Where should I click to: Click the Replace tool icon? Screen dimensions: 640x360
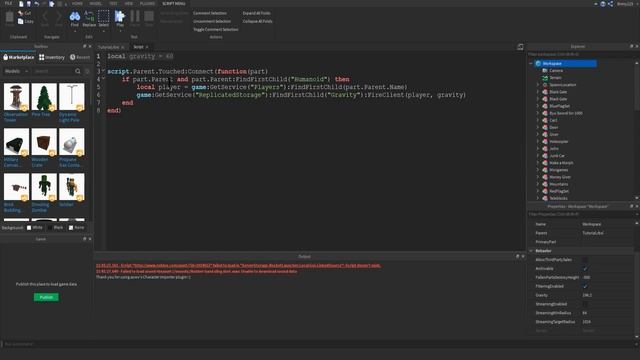pos(89,16)
